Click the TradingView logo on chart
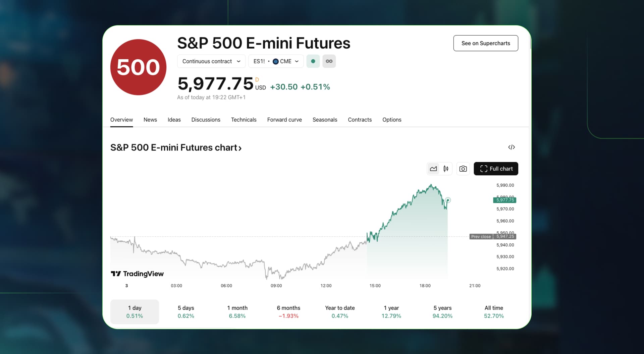This screenshot has width=644, height=354. [137, 274]
